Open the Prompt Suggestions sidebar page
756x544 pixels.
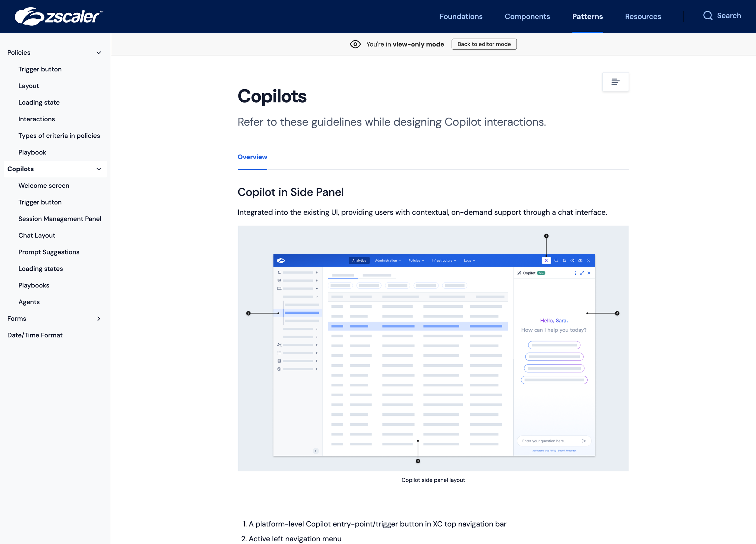(49, 252)
